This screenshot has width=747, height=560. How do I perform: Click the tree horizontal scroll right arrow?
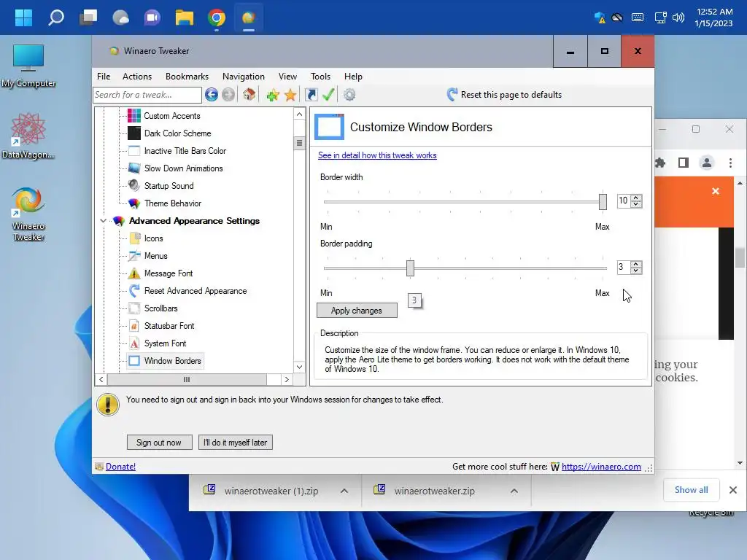[x=286, y=379]
